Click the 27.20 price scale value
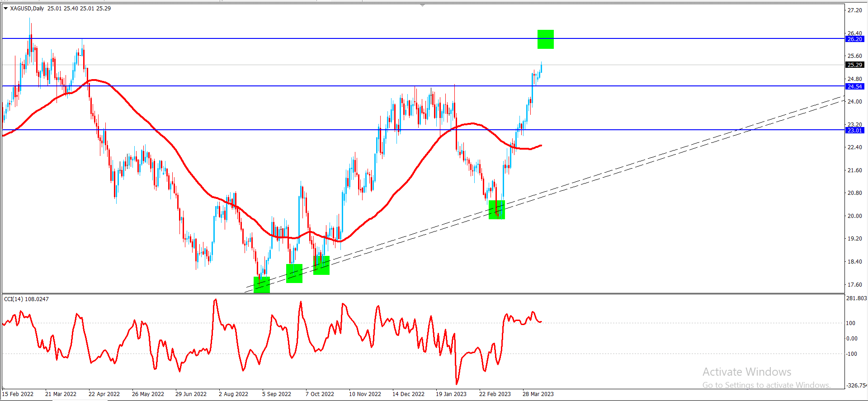Viewport: 868px width, 401px height. click(854, 10)
